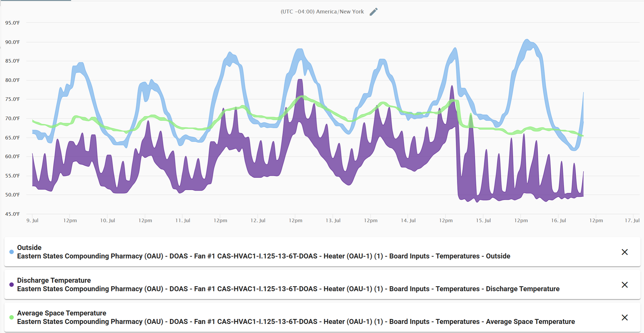644x333 pixels.
Task: Click the 9. Jul axis label
Action: click(x=32, y=220)
